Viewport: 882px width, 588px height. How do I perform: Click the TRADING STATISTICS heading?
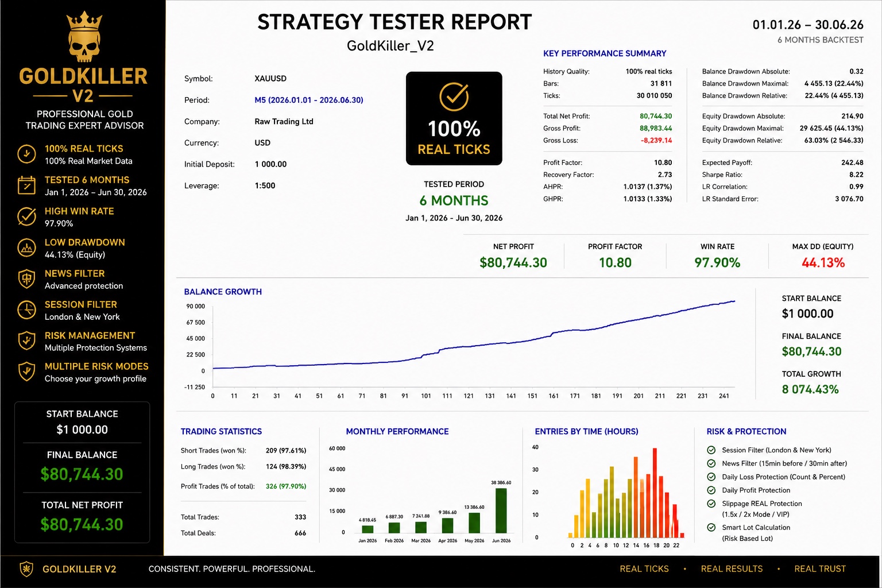(x=221, y=432)
